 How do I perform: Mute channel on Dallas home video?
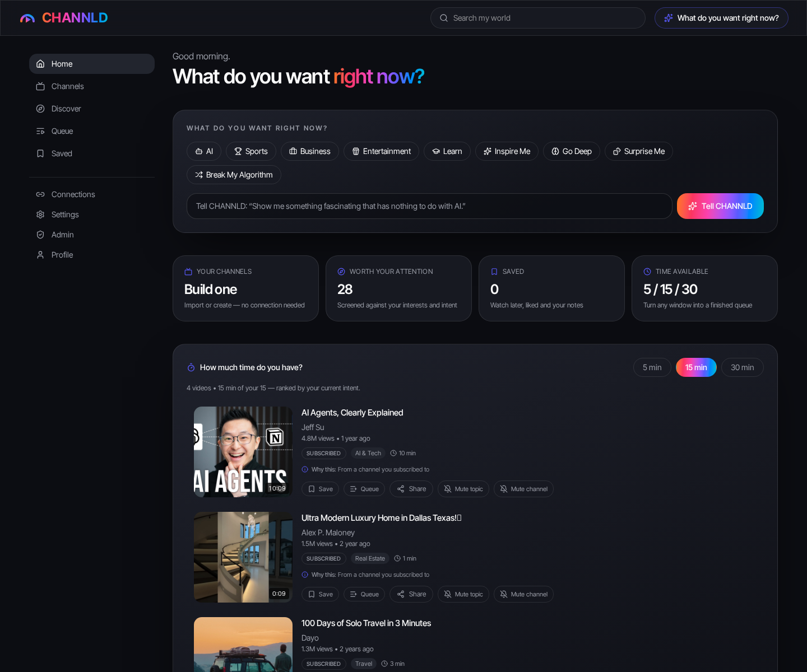pos(523,594)
